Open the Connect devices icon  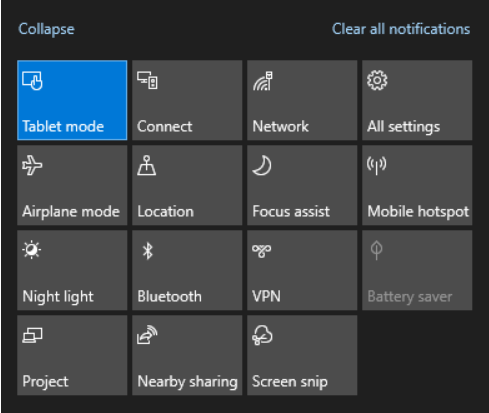pyautogui.click(x=147, y=80)
